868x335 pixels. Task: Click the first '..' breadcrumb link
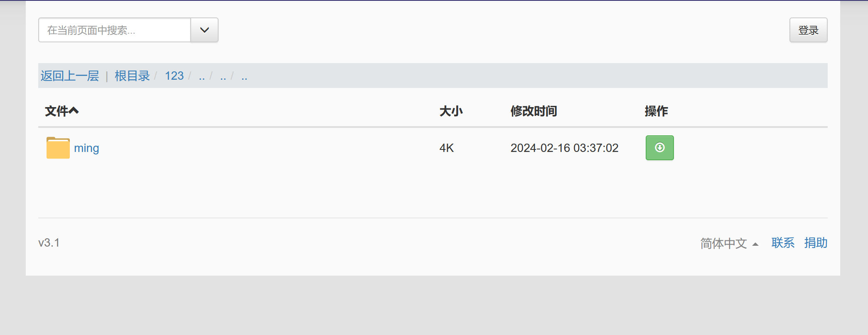(202, 77)
